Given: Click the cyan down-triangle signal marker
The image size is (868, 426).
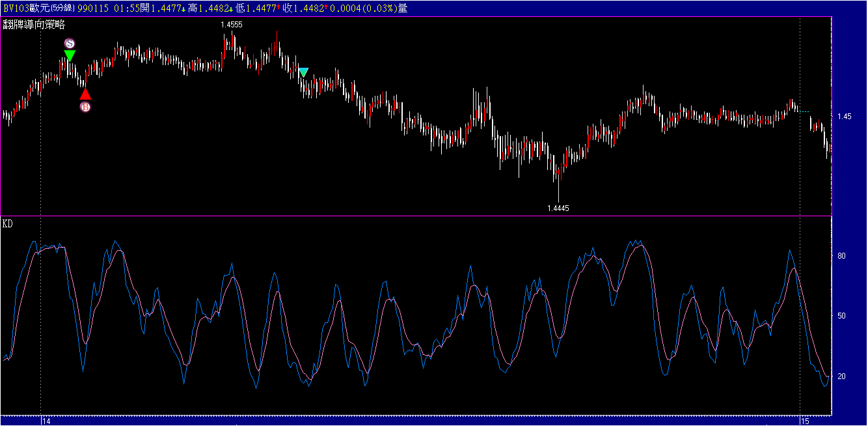Looking at the screenshot, I should [303, 72].
